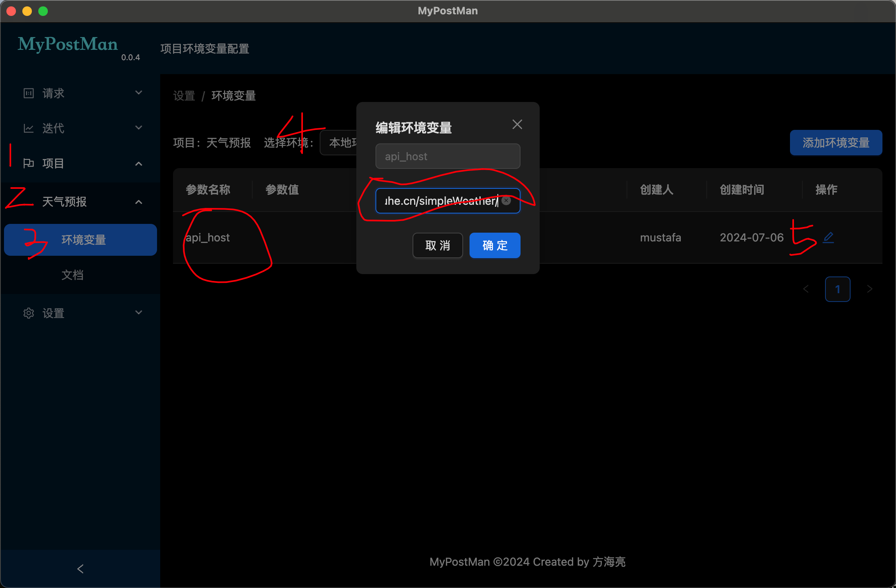The height and width of the screenshot is (588, 896).
Task: Close the edit environment variable dialog
Action: coord(517,125)
